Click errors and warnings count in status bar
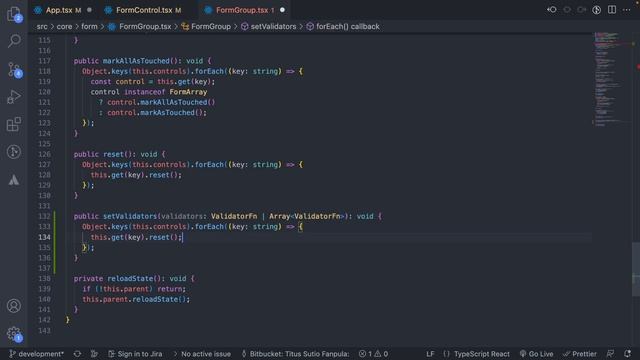 click(x=373, y=354)
